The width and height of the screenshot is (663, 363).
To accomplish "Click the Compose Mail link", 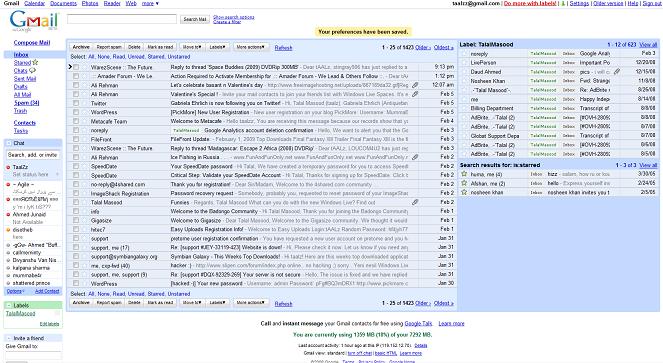I will pos(32,43).
